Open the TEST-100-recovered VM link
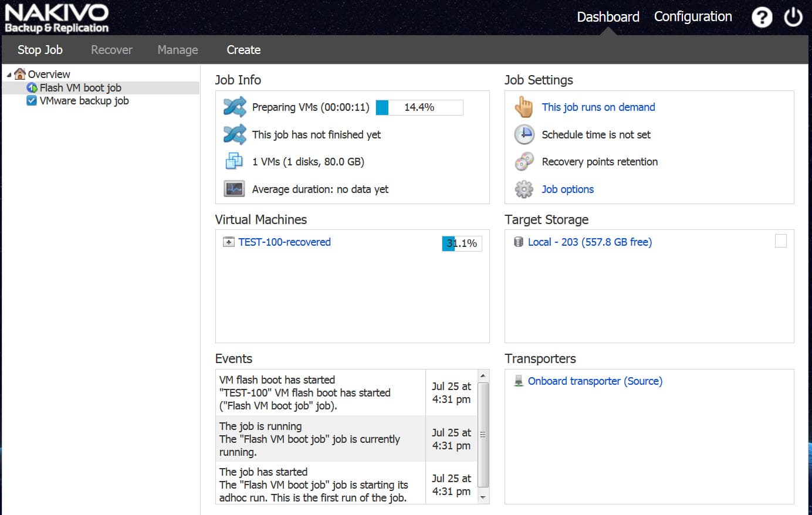The image size is (812, 515). pyautogui.click(x=285, y=242)
